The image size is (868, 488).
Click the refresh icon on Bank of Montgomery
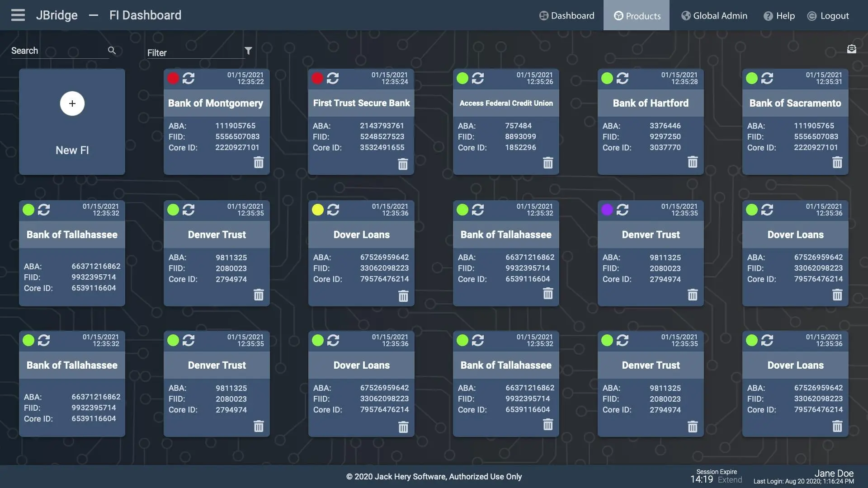click(189, 78)
